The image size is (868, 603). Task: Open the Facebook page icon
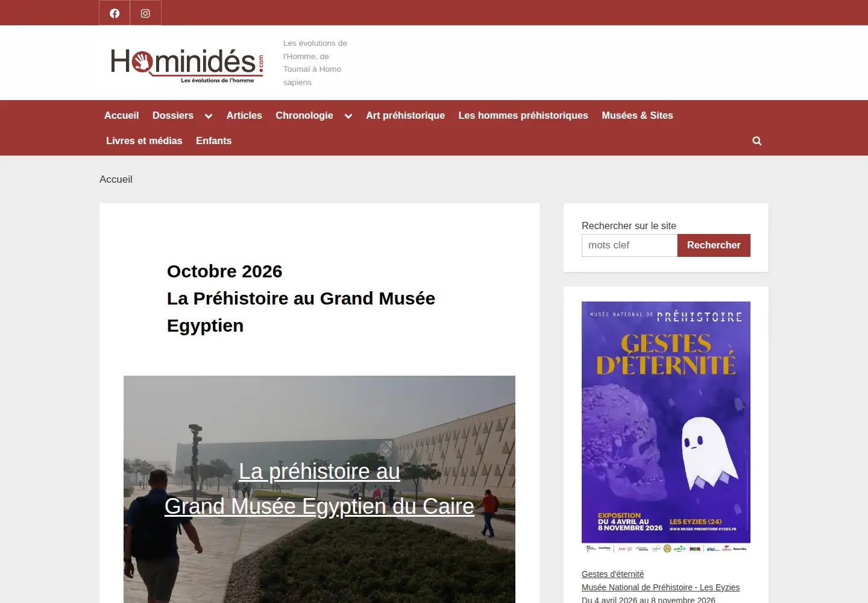point(115,13)
